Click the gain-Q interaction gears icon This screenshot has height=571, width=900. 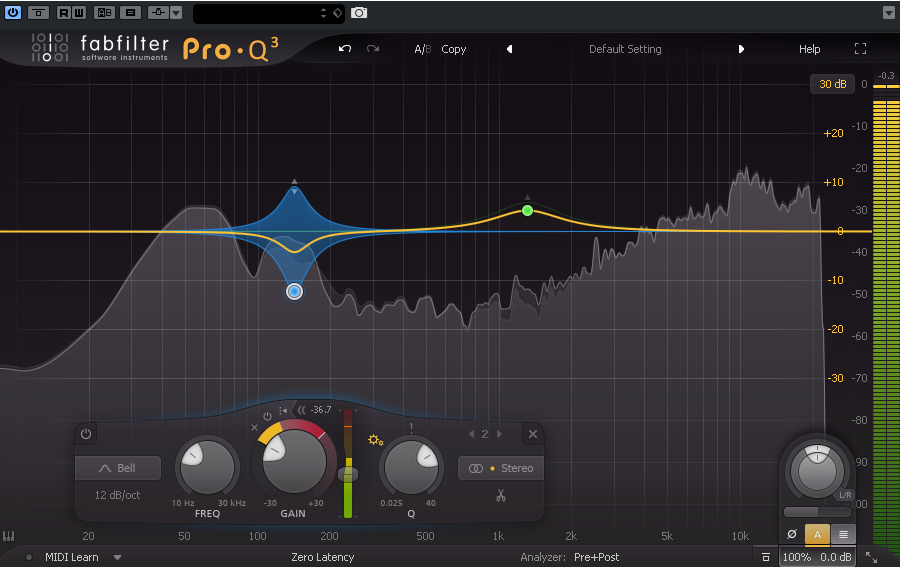(375, 440)
